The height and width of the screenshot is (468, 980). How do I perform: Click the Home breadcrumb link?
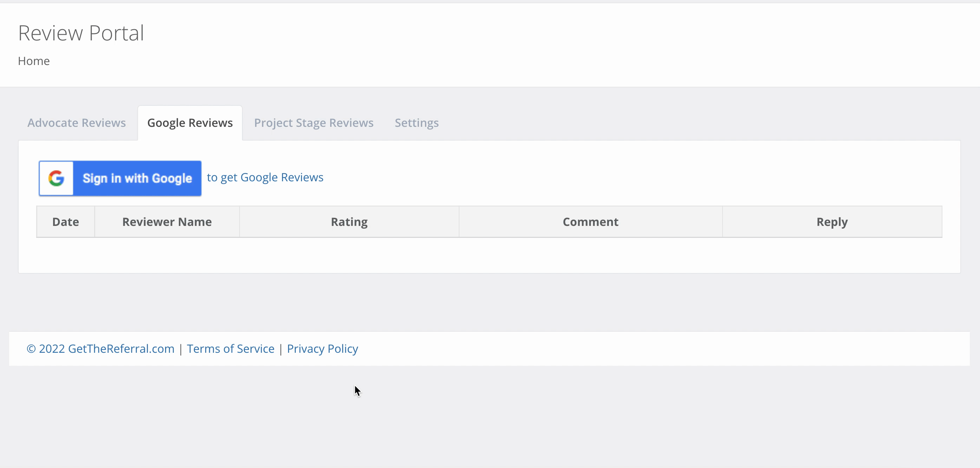click(x=34, y=61)
